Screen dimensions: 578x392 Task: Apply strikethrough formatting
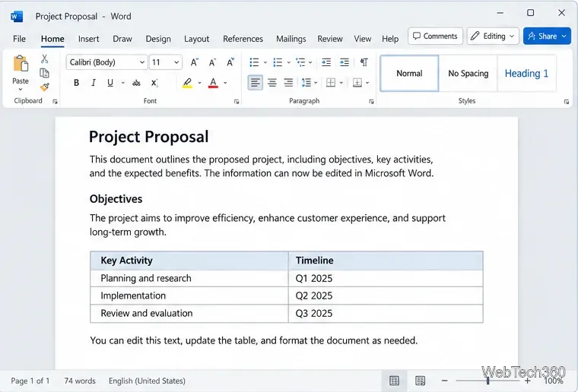tap(136, 83)
